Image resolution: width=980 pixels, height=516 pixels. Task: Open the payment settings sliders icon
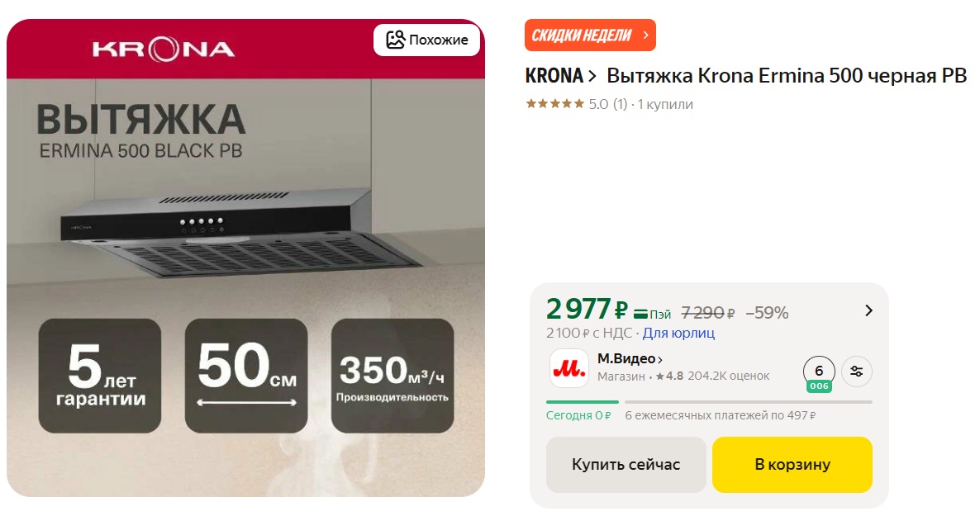coord(856,371)
